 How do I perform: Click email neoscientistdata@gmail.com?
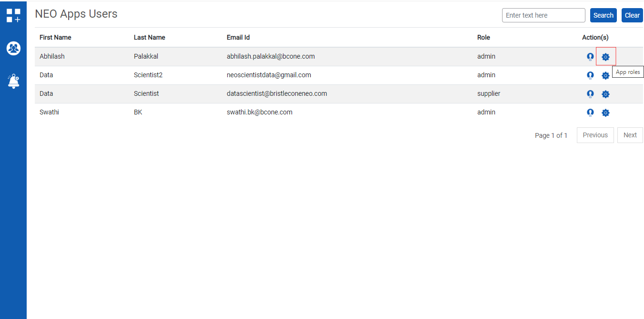click(x=269, y=75)
